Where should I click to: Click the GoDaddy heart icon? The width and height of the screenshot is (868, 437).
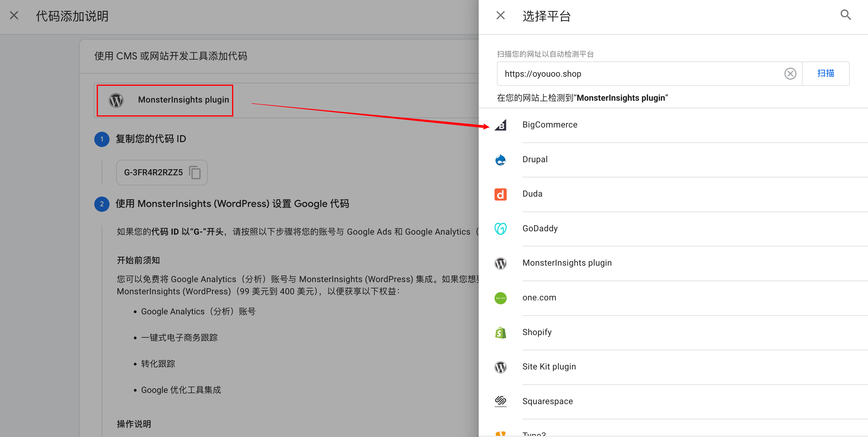point(500,229)
